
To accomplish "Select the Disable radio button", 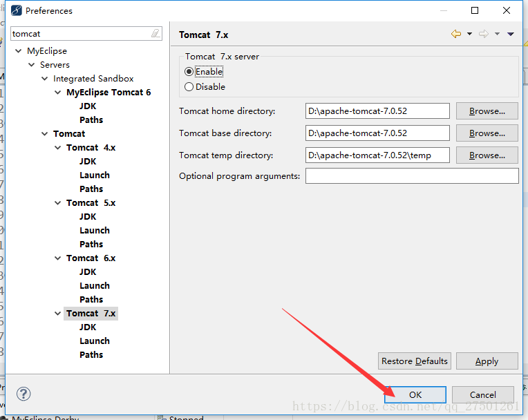I will point(189,87).
